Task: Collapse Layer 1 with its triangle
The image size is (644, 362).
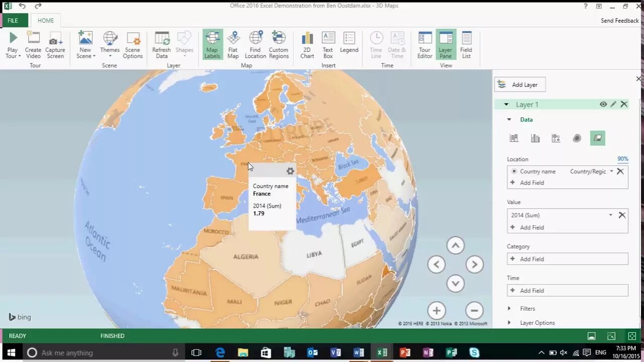Action: click(506, 105)
